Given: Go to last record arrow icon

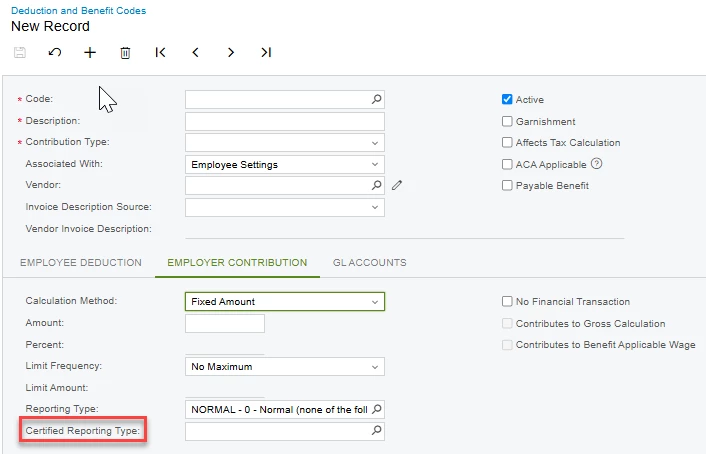Looking at the screenshot, I should (x=266, y=52).
